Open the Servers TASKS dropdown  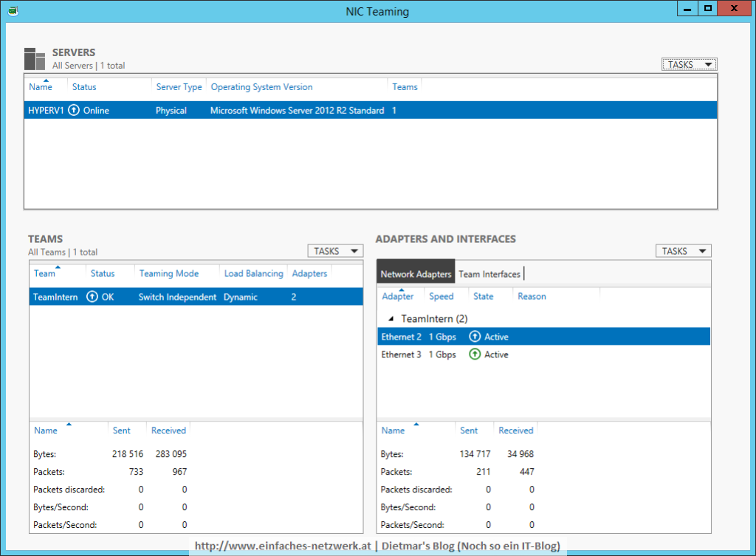point(689,64)
